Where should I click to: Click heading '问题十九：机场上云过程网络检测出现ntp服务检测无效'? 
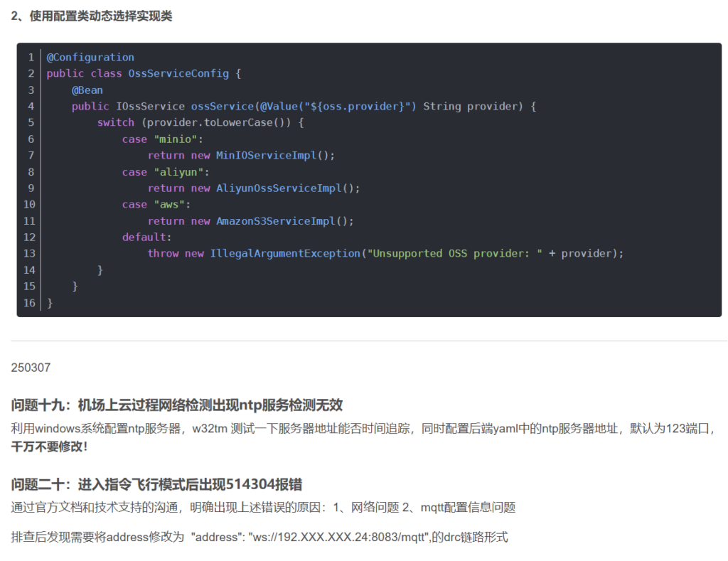[177, 405]
